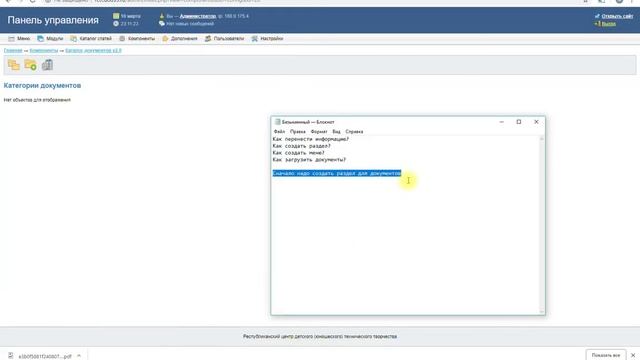Click the user icon beside Администратор
Viewport: 640px width, 360px height.
pyautogui.click(x=162, y=16)
